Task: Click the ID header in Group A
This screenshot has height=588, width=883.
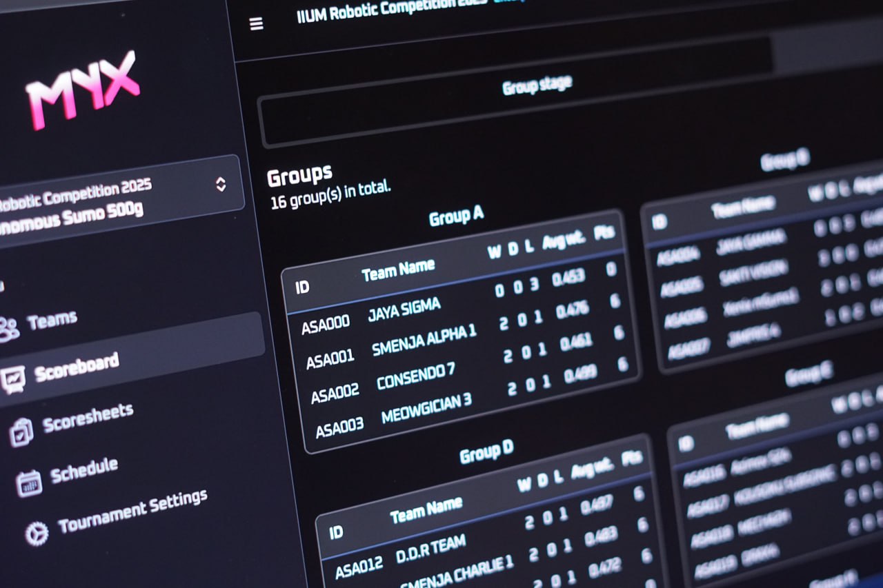Action: pyautogui.click(x=302, y=287)
